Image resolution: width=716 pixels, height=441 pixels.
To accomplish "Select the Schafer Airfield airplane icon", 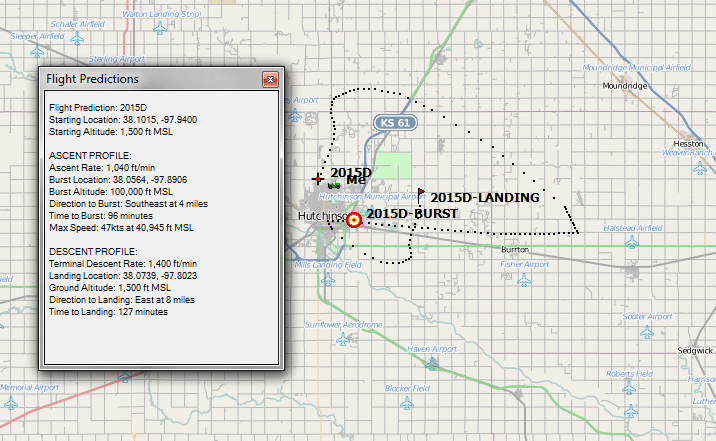I will [x=77, y=39].
